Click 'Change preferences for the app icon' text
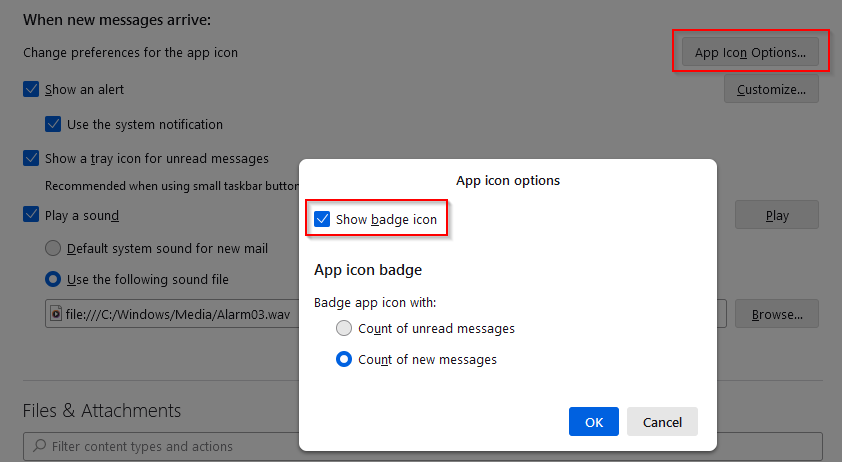This screenshot has height=462, width=842. [x=130, y=53]
